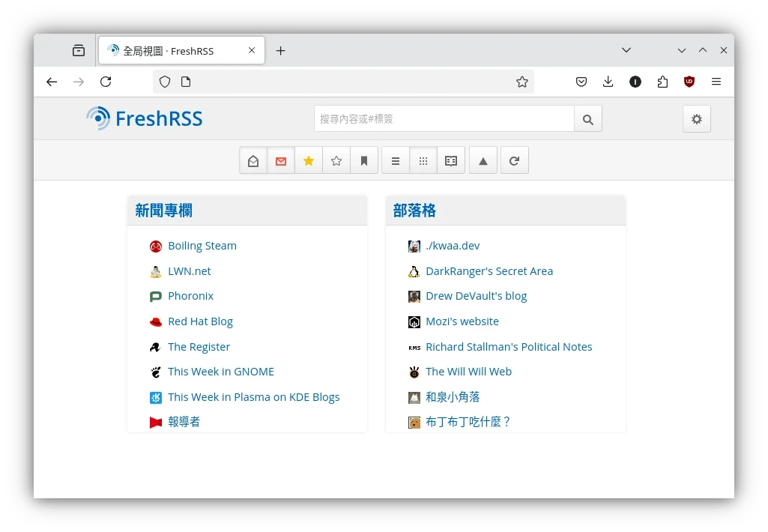Open the browser hamburger menu
The image size is (768, 532).
716,82
